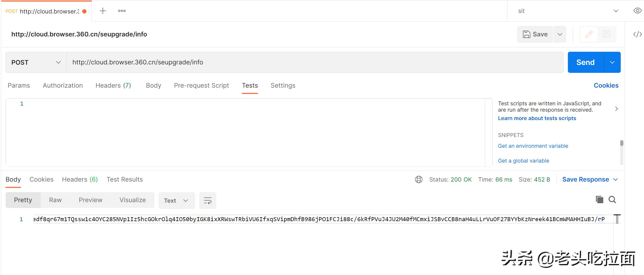Image resolution: width=644 pixels, height=275 pixels.
Task: Switch to the Pre-request Script tab
Action: tap(201, 86)
